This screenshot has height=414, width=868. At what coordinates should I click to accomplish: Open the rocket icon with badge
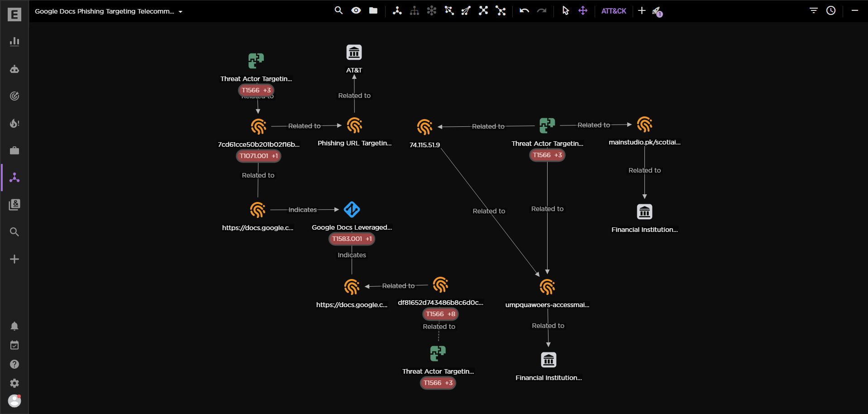[x=656, y=11]
